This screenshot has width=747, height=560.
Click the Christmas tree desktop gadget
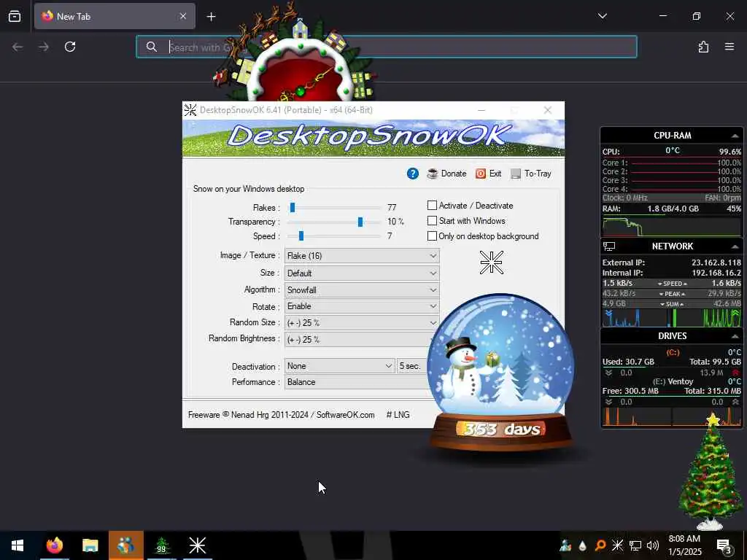click(711, 472)
